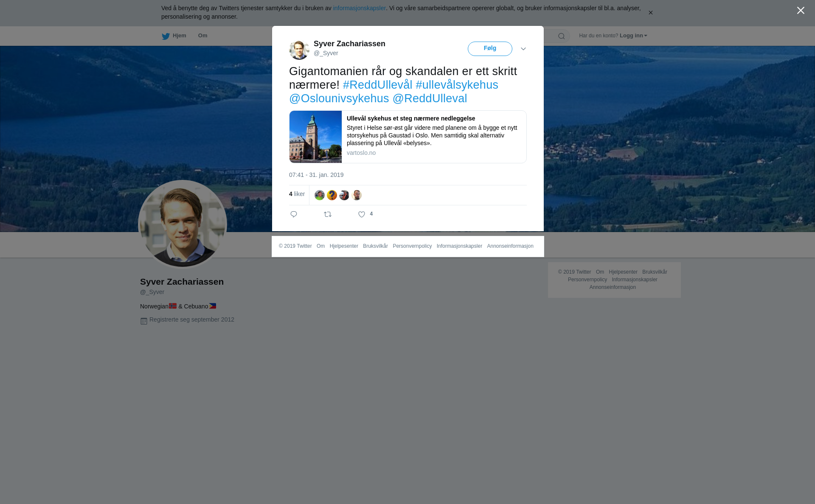Dismiss the cookie notice banner

(x=650, y=13)
